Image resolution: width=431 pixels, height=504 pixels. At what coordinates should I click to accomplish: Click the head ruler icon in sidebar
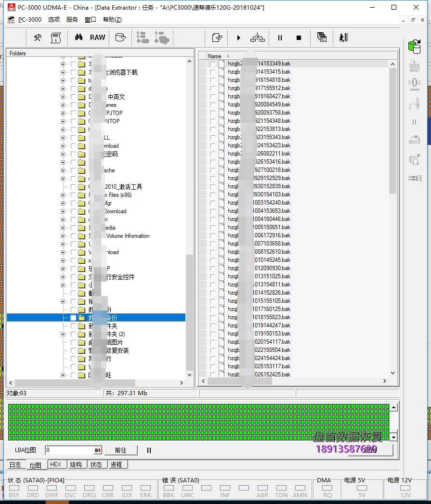(x=415, y=84)
